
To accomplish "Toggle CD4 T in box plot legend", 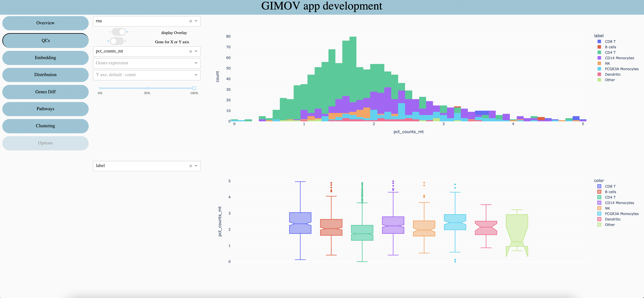I will pyautogui.click(x=607, y=197).
